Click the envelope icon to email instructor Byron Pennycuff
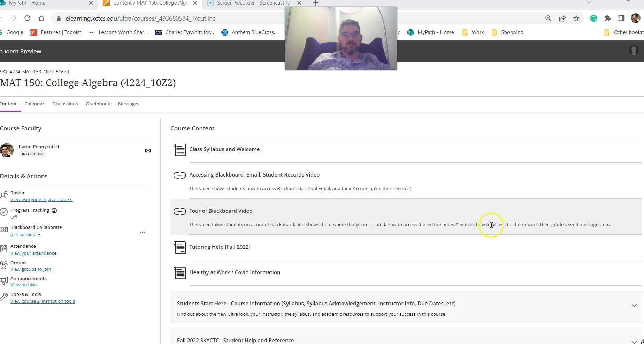Image resolution: width=644 pixels, height=344 pixels. tap(148, 150)
